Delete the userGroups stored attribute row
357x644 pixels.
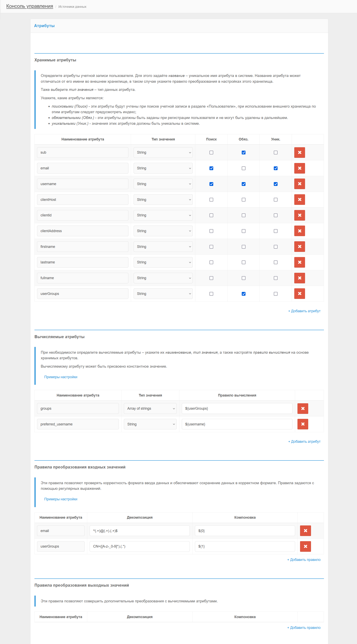tap(299, 294)
